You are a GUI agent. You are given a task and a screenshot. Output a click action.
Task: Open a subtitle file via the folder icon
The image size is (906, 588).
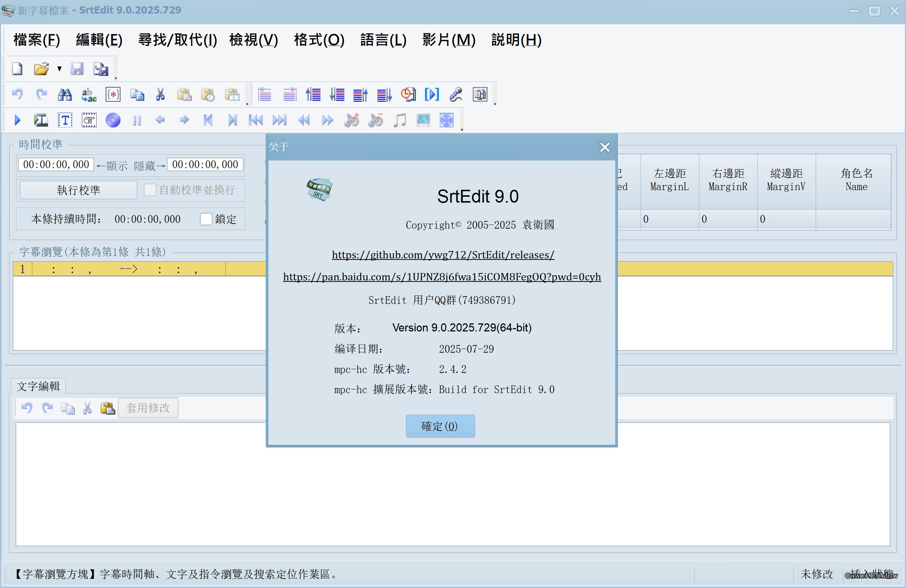pos(41,69)
